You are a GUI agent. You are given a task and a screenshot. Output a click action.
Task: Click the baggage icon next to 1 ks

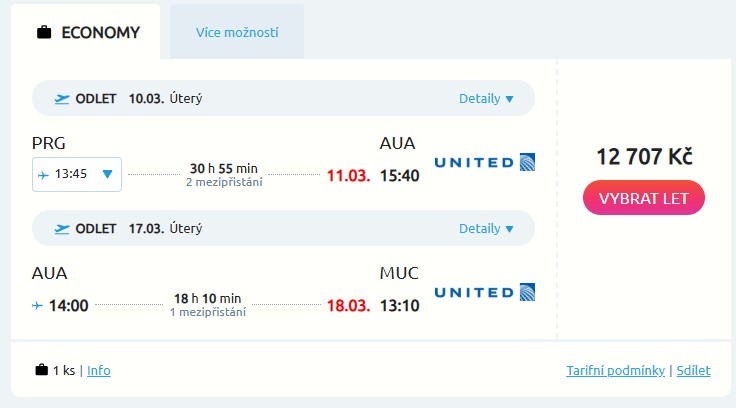point(41,370)
